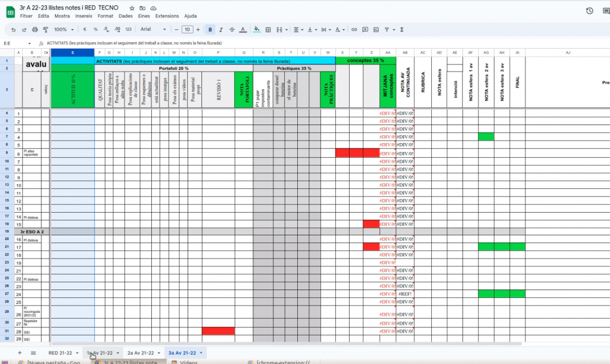Screen dimensions: 610x364
Task: Increase font size with plus button
Action: (198, 29)
